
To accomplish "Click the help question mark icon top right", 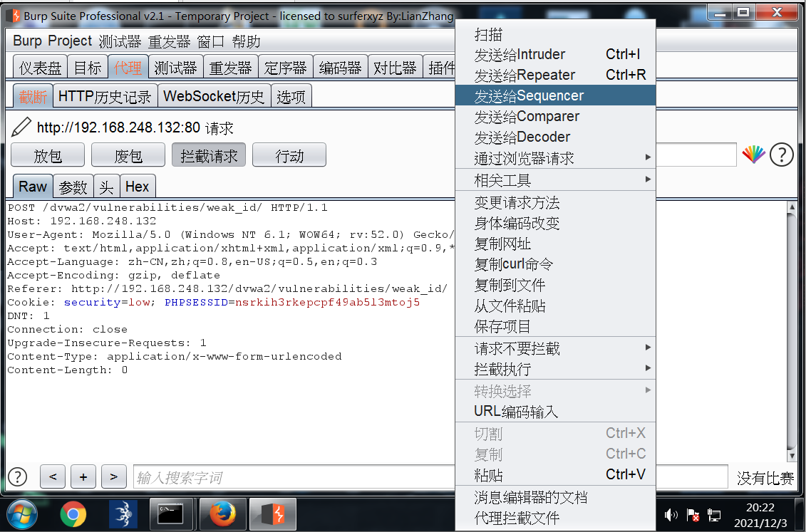I will coord(781,154).
